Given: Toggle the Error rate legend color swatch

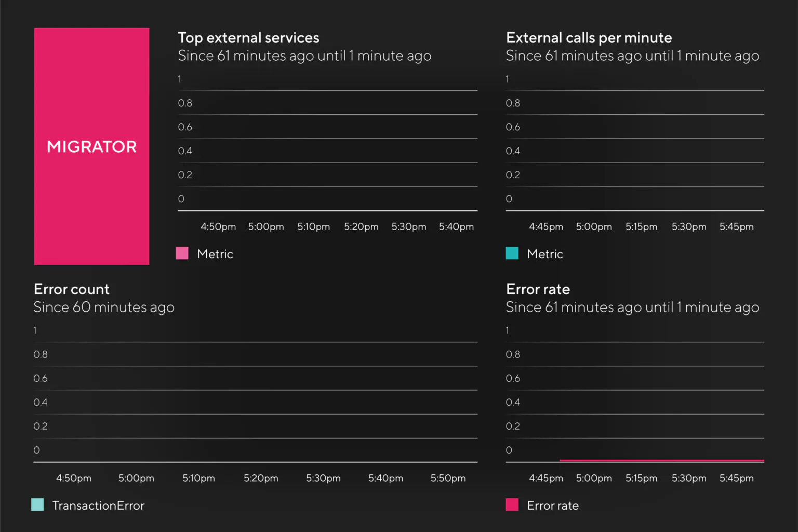Looking at the screenshot, I should (512, 505).
